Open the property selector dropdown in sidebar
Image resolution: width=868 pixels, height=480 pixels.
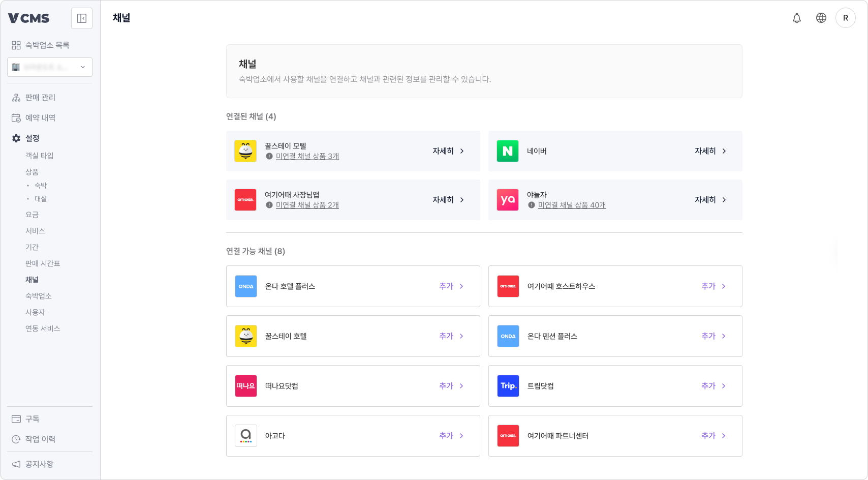click(49, 67)
